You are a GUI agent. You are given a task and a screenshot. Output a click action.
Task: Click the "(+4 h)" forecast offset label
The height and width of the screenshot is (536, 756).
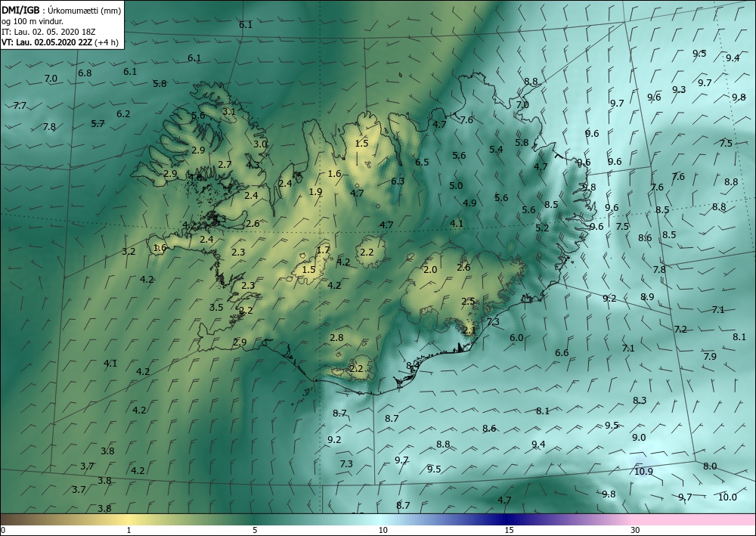[106, 42]
